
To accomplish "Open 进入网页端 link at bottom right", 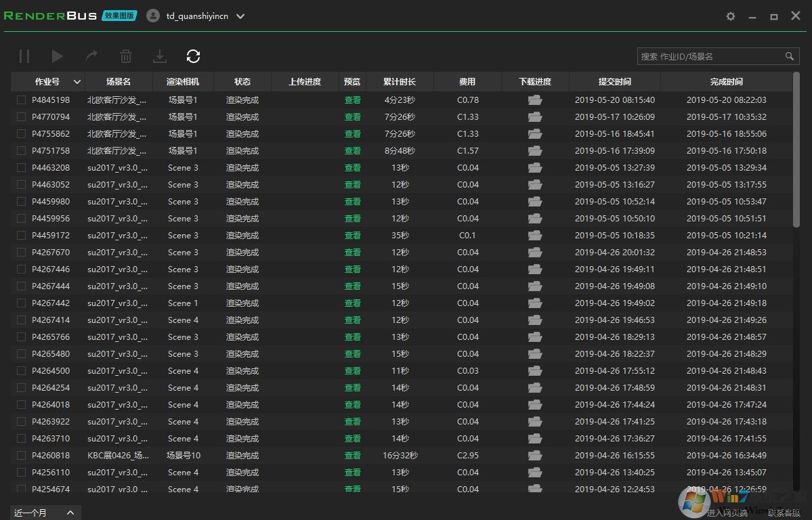I will (726, 513).
